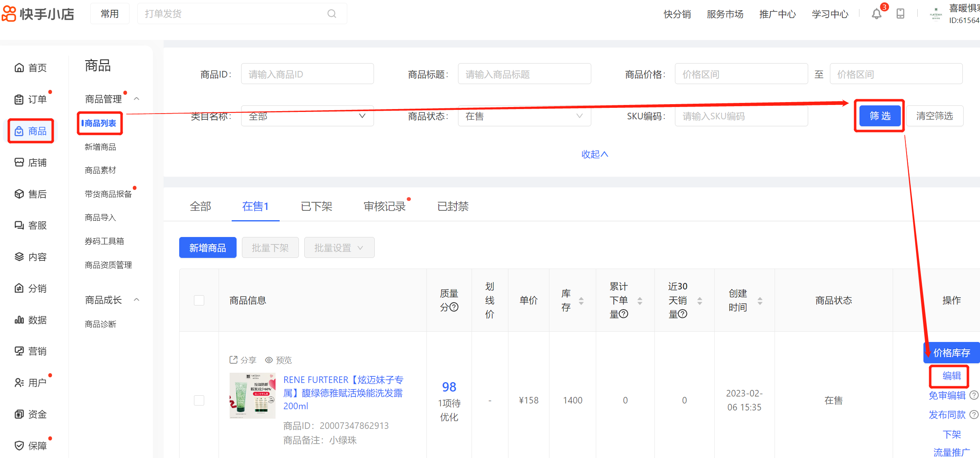Open 用户 users sidebar item
The image size is (980, 458).
pos(31,383)
